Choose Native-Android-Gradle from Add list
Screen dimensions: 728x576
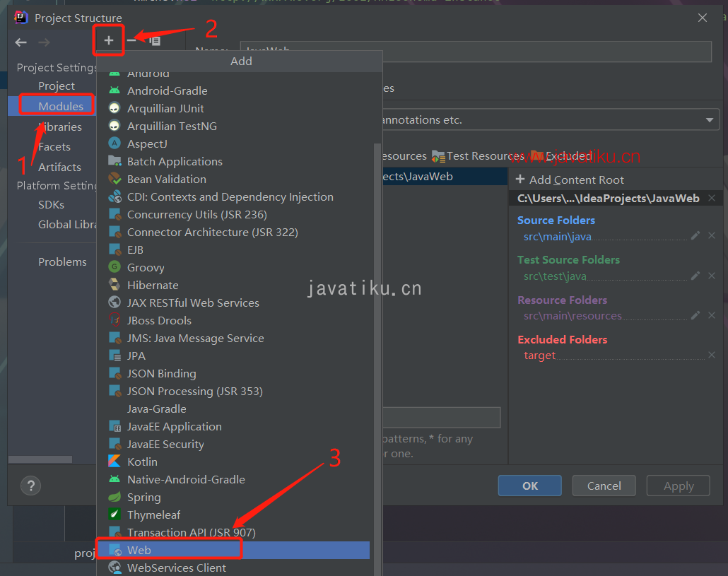[233, 479]
